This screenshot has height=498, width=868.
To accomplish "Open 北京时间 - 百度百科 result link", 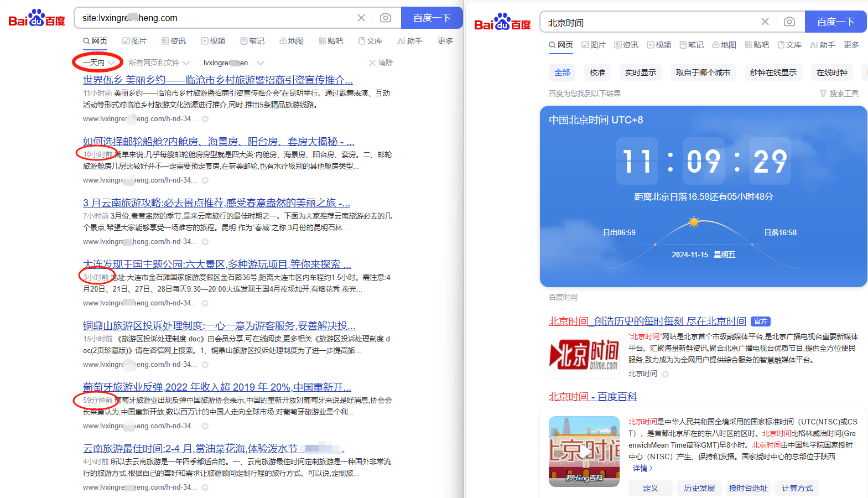I will coord(593,396).
